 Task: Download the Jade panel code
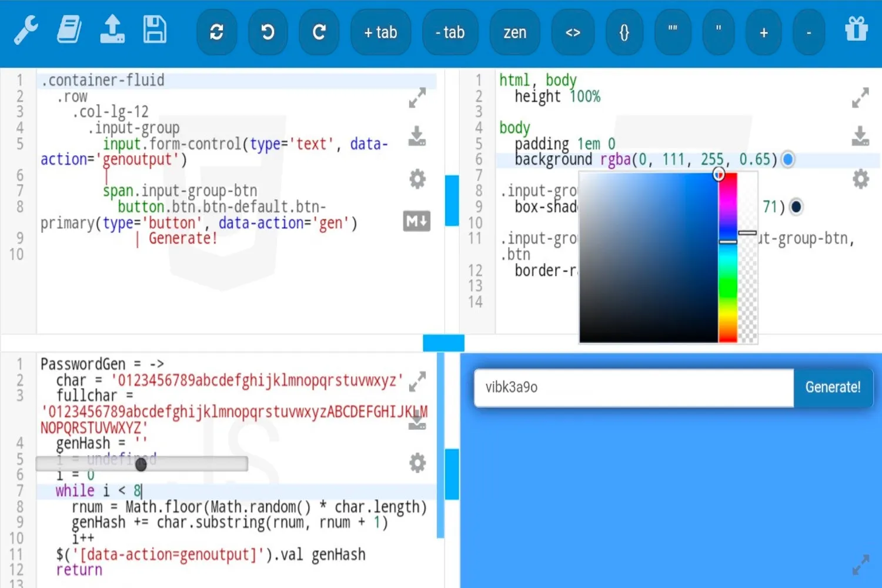[417, 136]
